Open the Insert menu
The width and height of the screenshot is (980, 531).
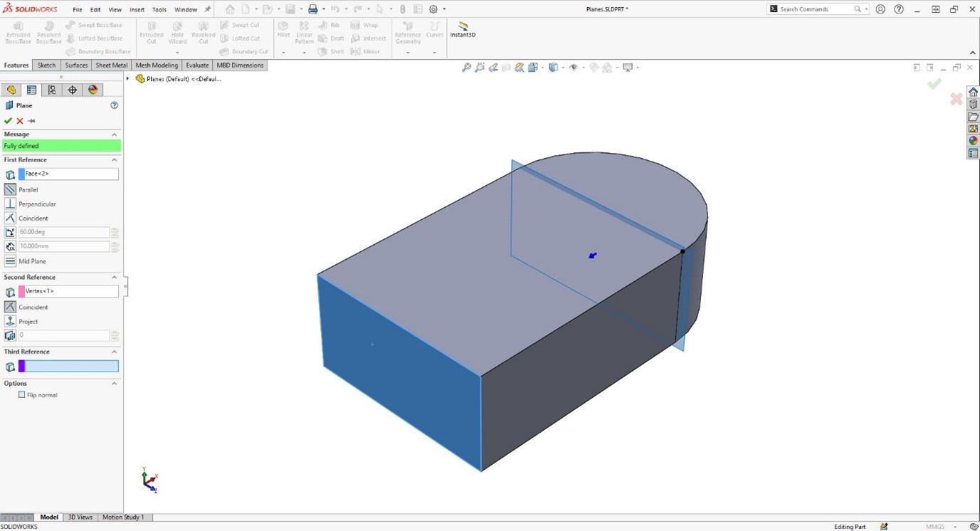coord(137,9)
